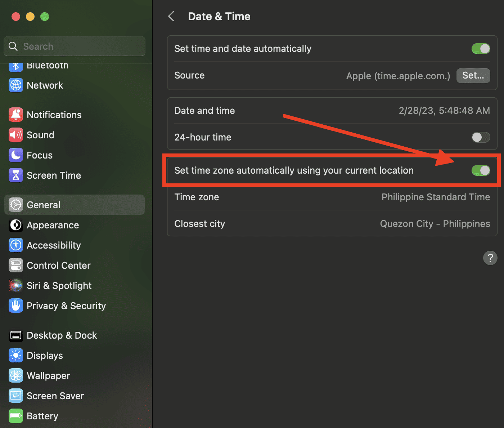Click the Wallpaper flower icon
The image size is (504, 428).
coord(16,376)
